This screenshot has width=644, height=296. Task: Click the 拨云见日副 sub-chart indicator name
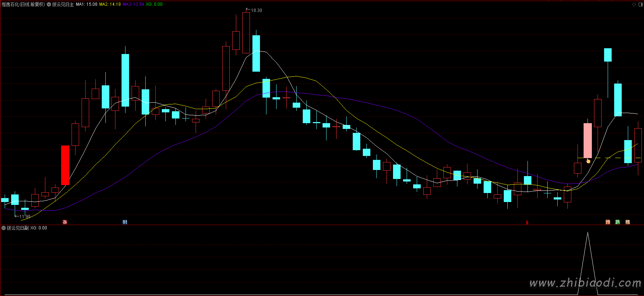click(18, 228)
